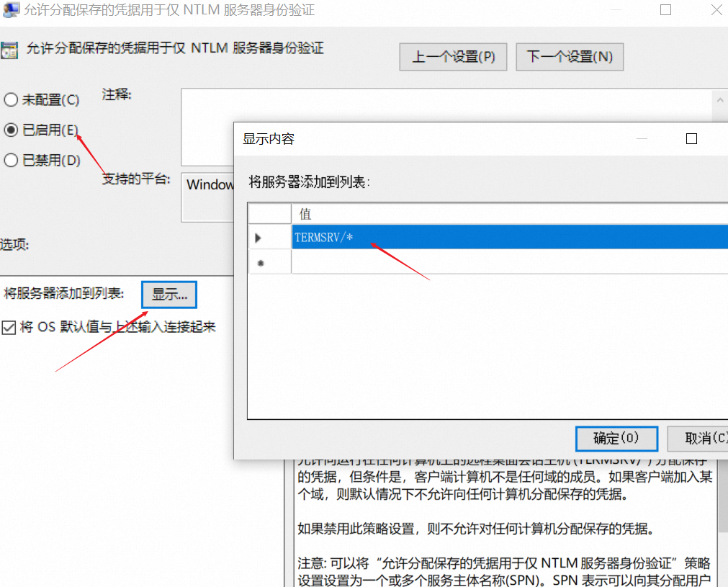
Task: Maximize the 显示内容 dialog
Action: pos(691,139)
